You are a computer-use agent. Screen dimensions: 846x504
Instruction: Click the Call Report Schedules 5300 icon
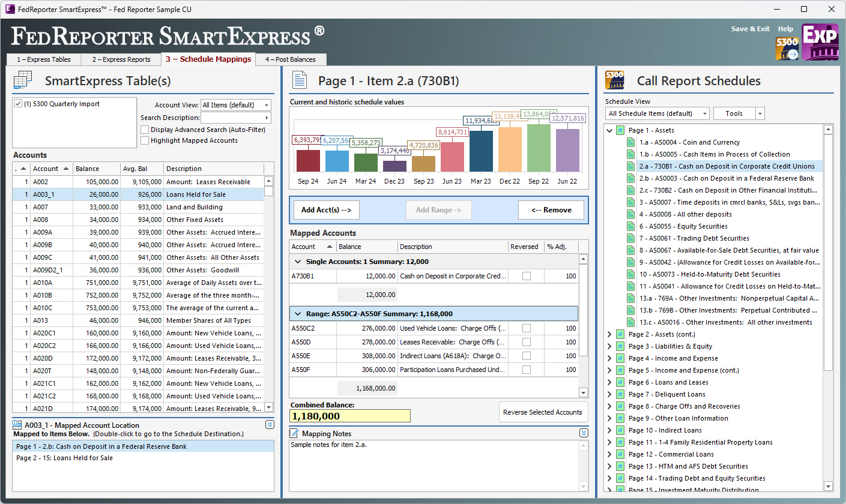coord(614,80)
